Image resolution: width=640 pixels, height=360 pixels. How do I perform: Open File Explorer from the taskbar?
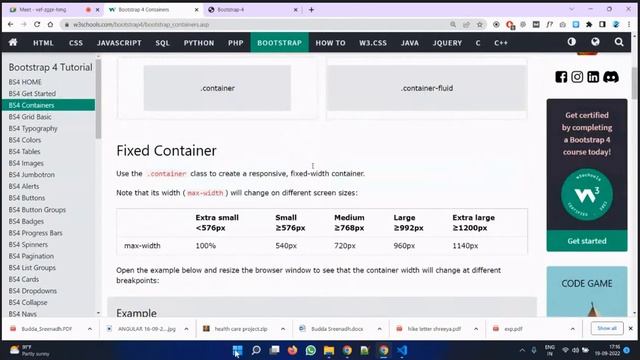tap(329, 350)
